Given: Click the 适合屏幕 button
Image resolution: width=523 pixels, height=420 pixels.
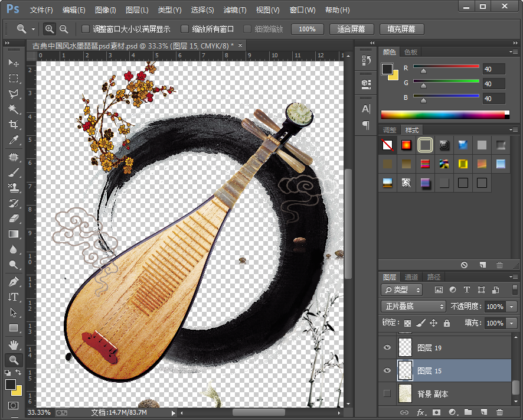Looking at the screenshot, I should [x=351, y=29].
